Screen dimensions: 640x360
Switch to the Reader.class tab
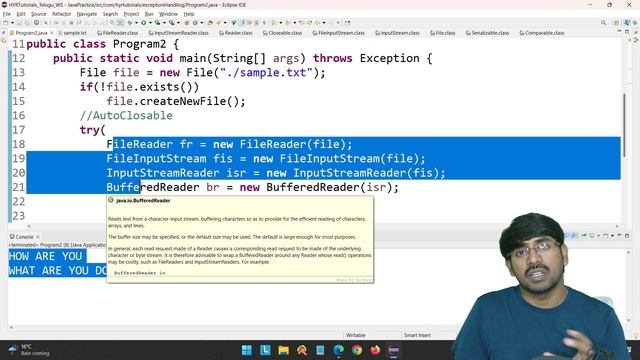point(236,33)
